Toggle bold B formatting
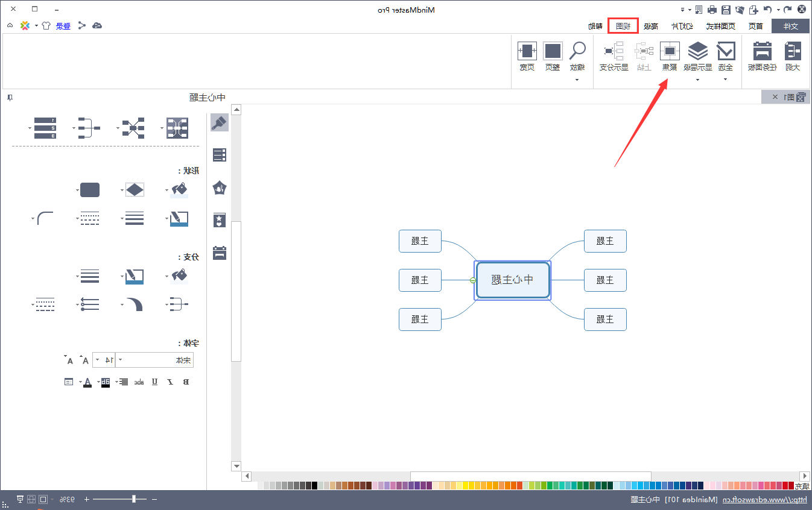Viewport: 812px width, 510px height. pos(186,382)
